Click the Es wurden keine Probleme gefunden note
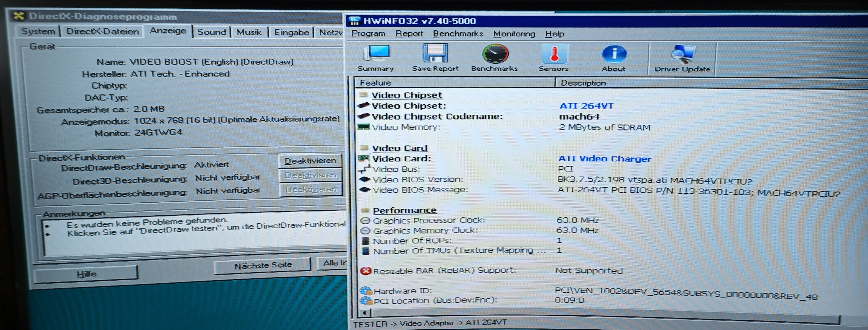 147,222
